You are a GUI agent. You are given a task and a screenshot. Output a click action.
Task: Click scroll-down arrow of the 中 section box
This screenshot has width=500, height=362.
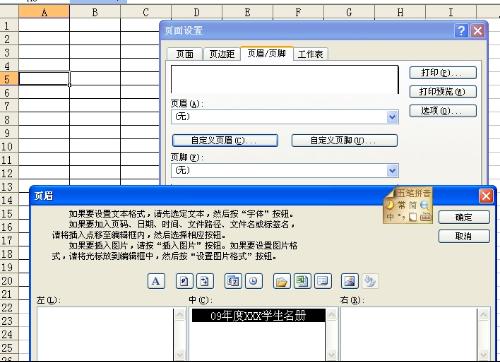[x=332, y=355]
